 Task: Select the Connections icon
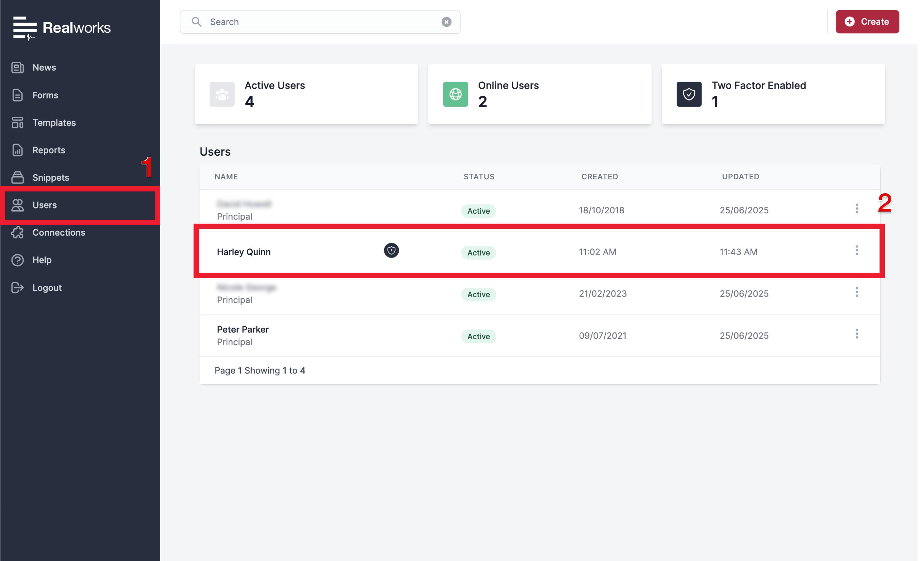pos(17,232)
